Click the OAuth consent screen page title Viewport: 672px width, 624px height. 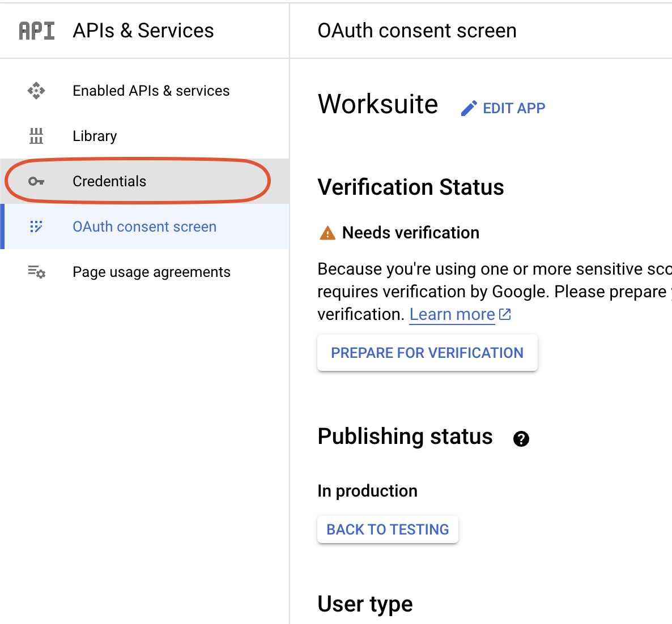pos(417,31)
